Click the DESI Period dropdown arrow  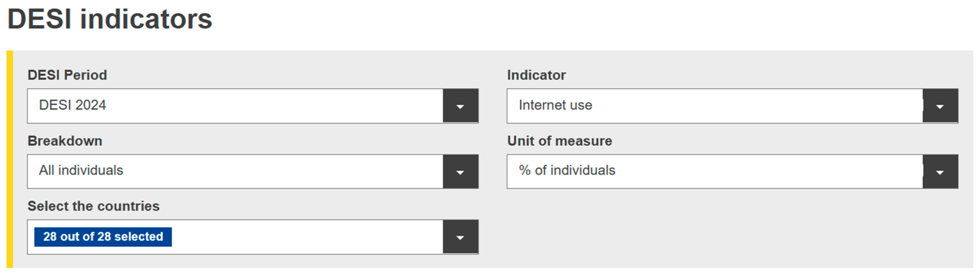pos(460,106)
